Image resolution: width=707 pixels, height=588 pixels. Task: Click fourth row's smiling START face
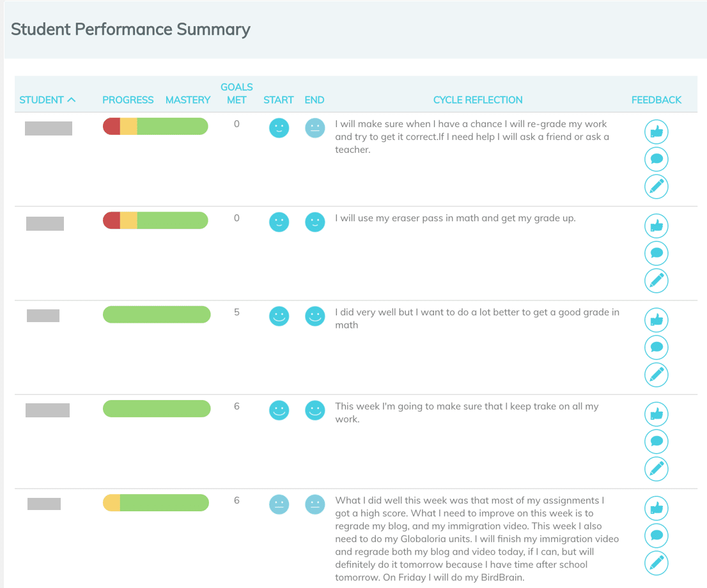point(279,410)
